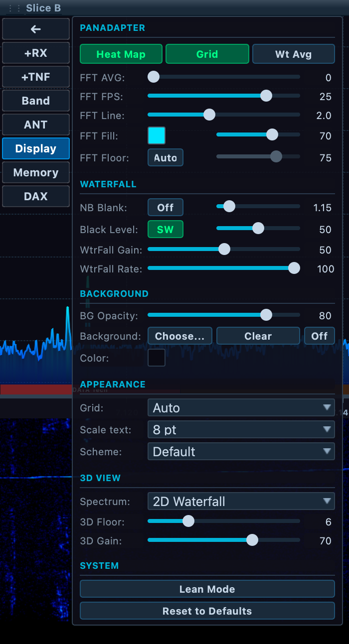349x644 pixels.
Task: Click the PANADAPTER section heading
Action: pos(113,28)
